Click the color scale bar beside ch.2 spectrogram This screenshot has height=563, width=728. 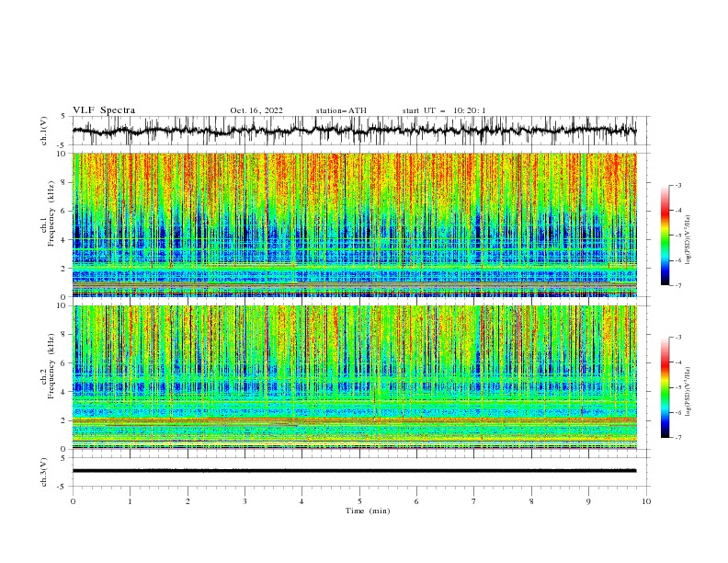tap(665, 387)
